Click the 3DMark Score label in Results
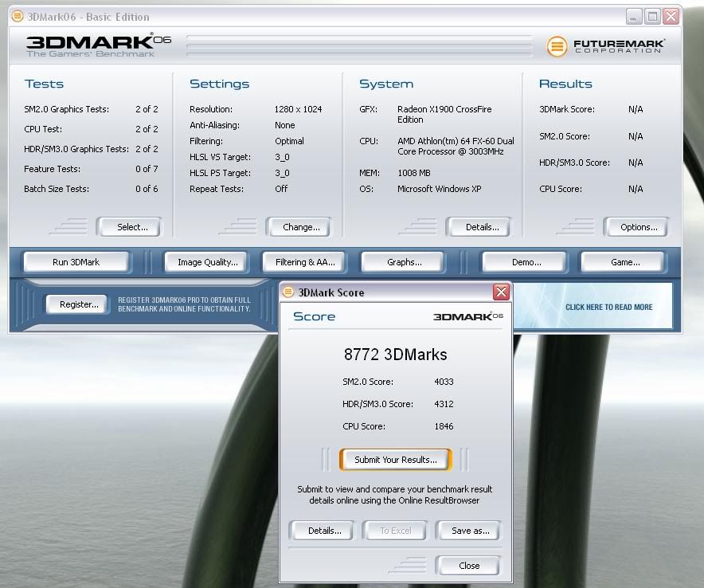Viewport: 704px width, 588px height. click(566, 109)
